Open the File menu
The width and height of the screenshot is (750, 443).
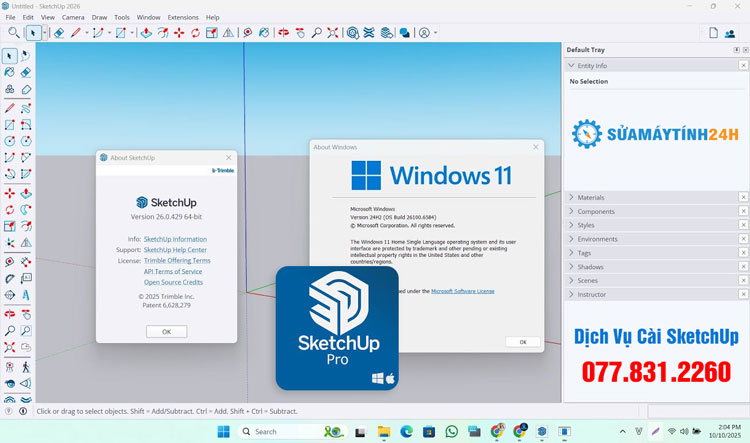(10, 17)
